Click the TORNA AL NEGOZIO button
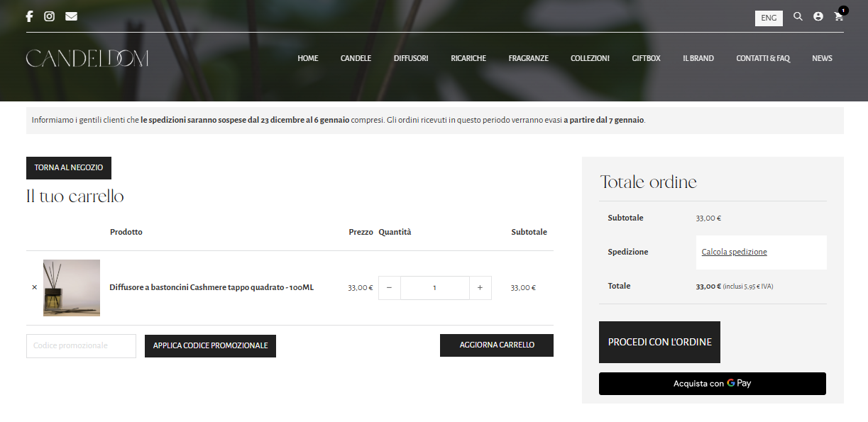The height and width of the screenshot is (422, 868). tap(68, 167)
